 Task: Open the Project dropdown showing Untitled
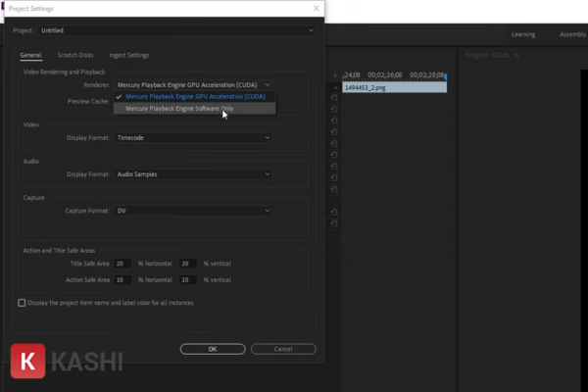[x=175, y=30]
